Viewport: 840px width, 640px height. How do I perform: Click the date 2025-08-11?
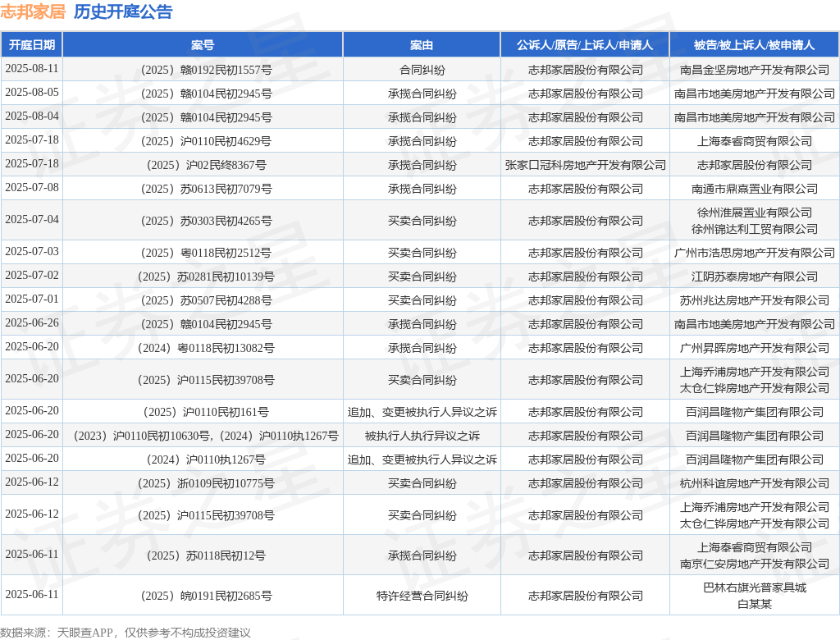click(32, 69)
